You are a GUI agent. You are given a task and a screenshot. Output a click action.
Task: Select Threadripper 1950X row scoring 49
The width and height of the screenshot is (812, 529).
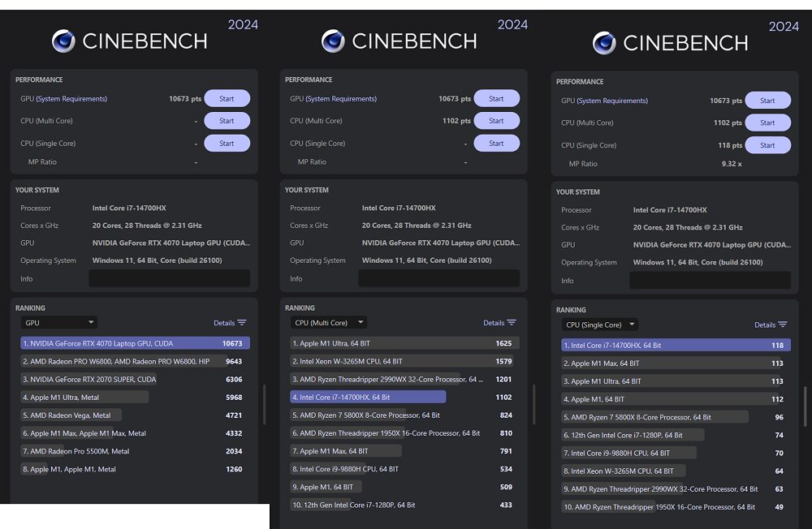coord(676,507)
